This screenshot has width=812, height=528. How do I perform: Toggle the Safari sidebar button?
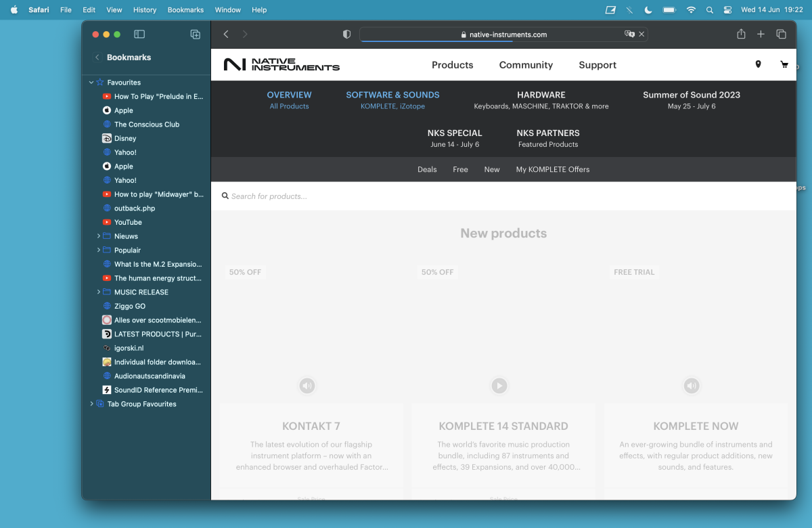click(x=139, y=35)
